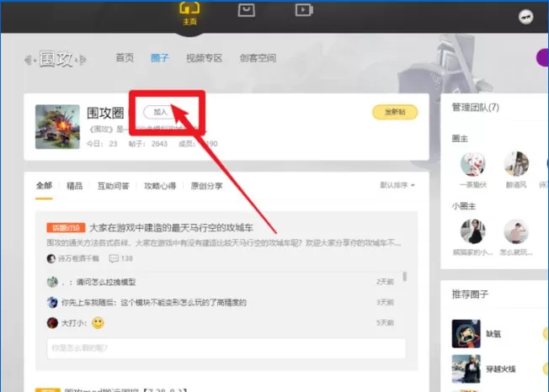
Task: Open the store bag icon in top bar
Action: (x=247, y=10)
